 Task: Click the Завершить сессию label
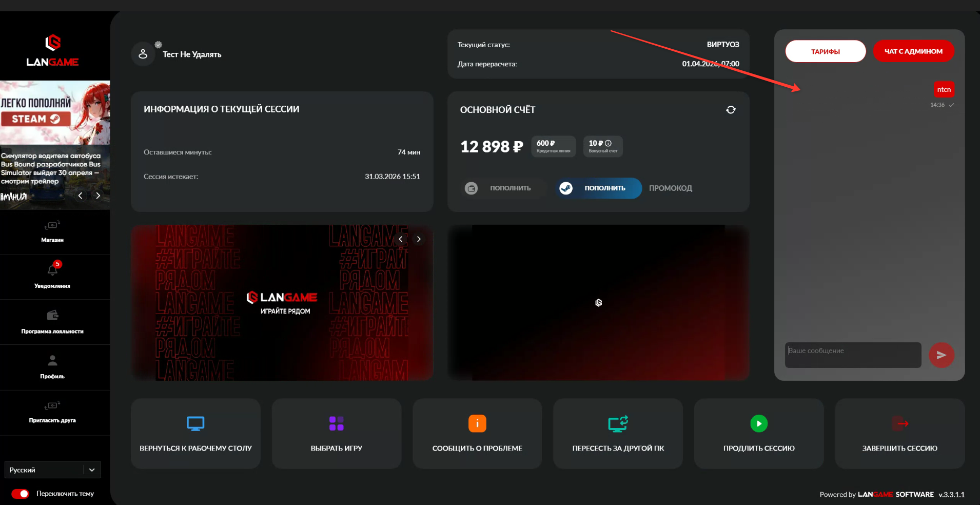pos(900,449)
